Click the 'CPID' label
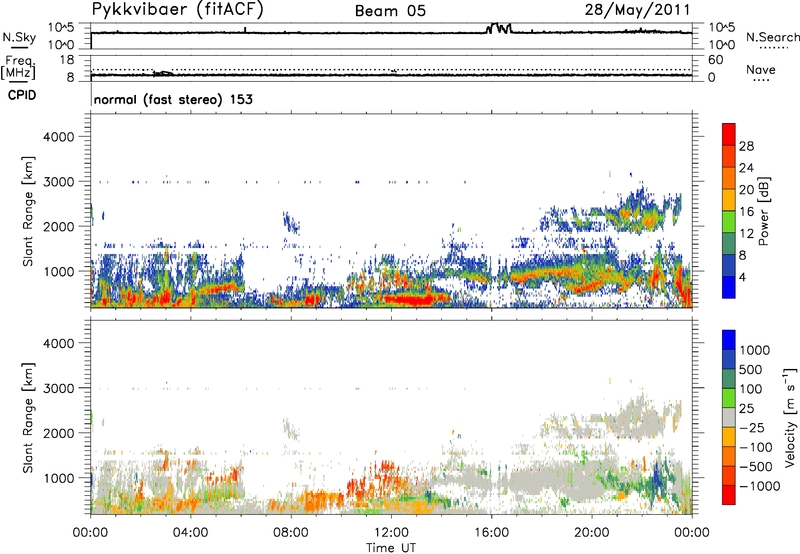This screenshot has height=554, width=800. 22,95
